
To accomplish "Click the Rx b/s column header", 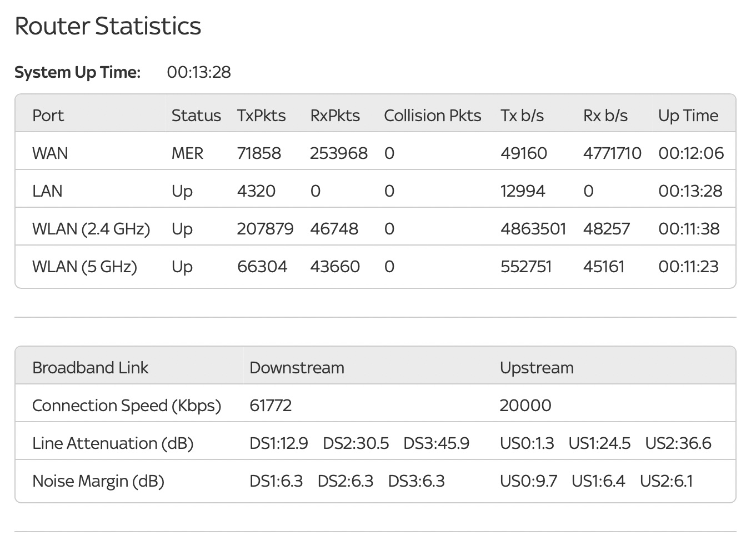I will click(605, 116).
